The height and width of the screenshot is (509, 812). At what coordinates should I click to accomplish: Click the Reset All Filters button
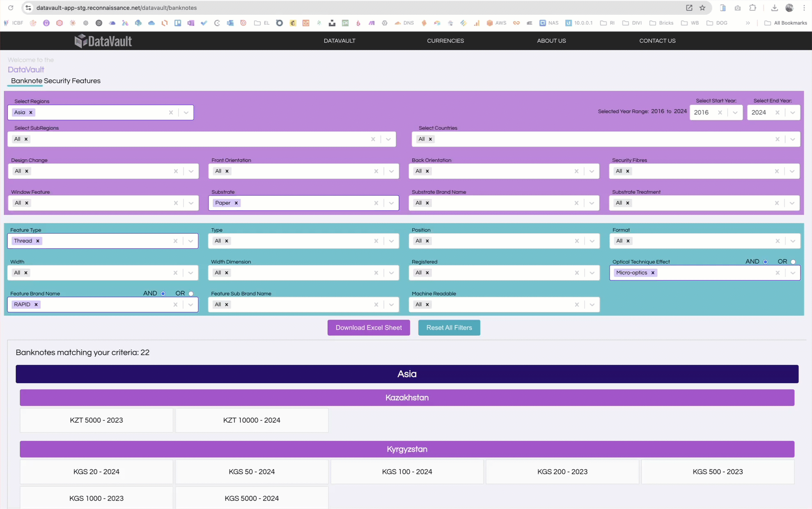pos(449,327)
